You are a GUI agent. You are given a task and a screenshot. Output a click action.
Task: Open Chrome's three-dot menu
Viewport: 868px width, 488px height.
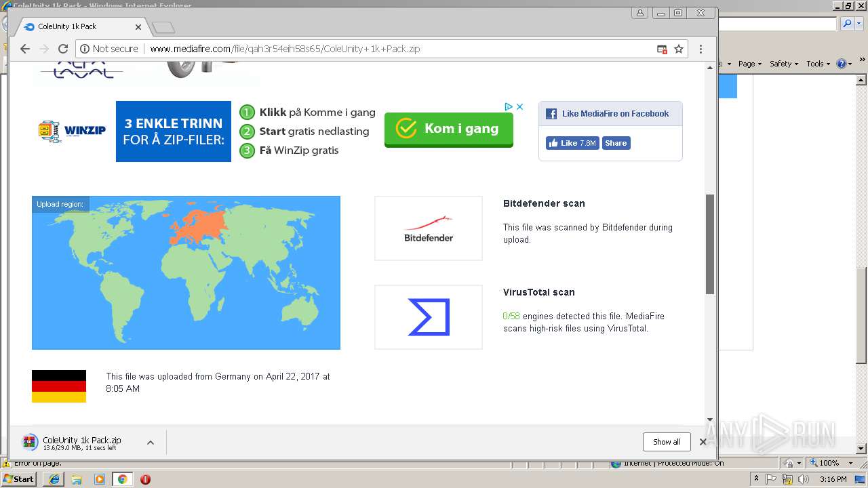click(x=701, y=49)
